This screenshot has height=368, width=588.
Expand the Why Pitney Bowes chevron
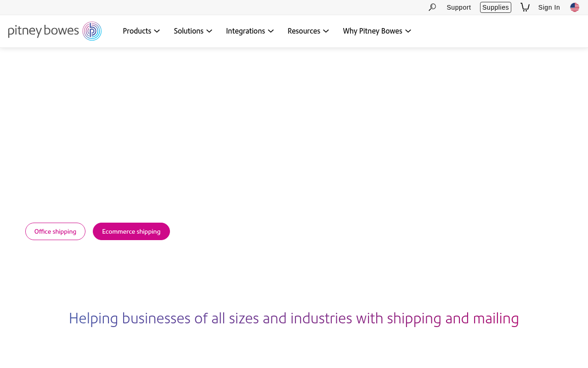coord(408,31)
